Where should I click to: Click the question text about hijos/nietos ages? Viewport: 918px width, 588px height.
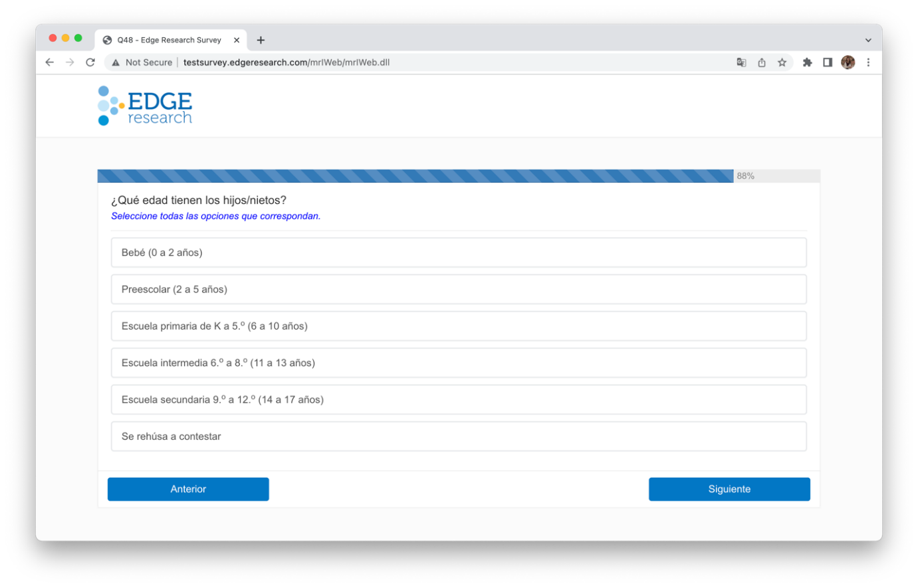[199, 200]
